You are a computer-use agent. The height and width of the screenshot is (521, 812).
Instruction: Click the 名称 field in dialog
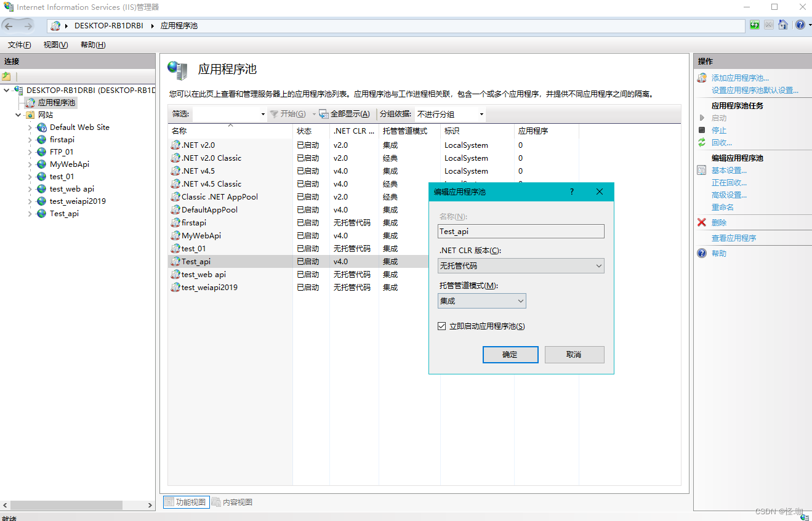tap(521, 231)
